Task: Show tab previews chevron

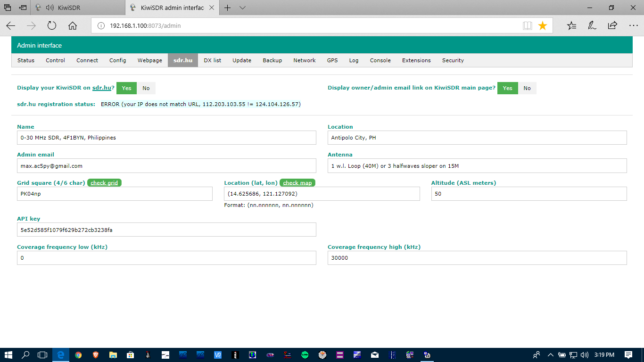Action: point(242,8)
